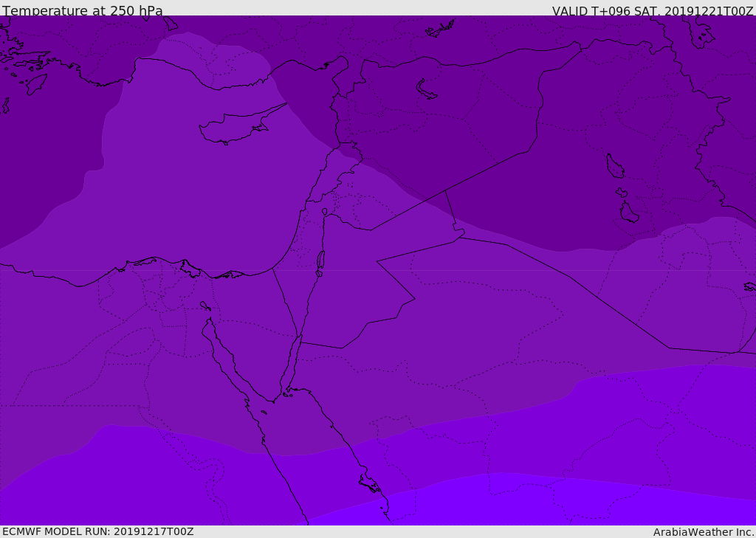Click the 'ECMWF MODEL RUN: 20191217T00Z' footer text

click(x=98, y=531)
